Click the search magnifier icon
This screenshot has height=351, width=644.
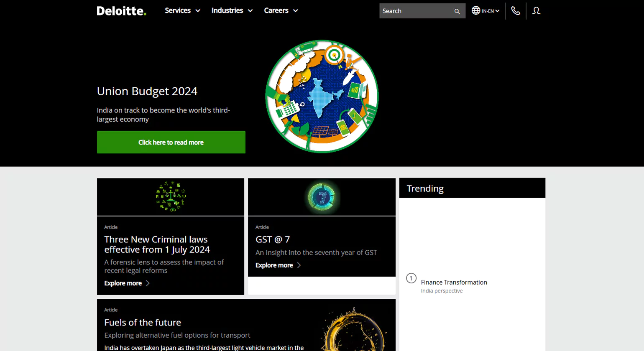(457, 11)
